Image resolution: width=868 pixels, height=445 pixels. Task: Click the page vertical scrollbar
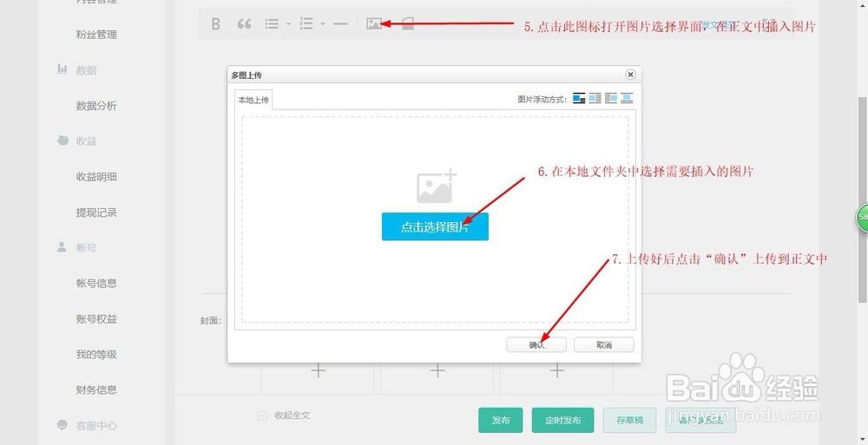pos(863,200)
